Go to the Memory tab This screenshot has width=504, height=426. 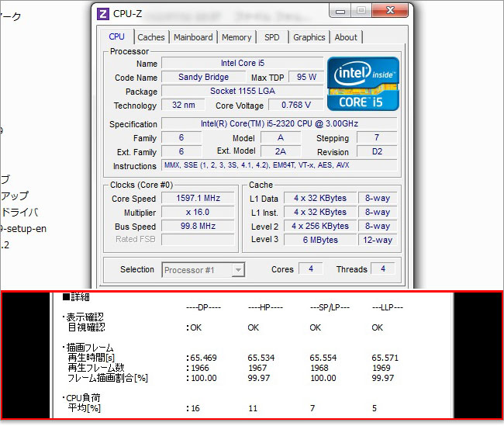[x=236, y=37]
